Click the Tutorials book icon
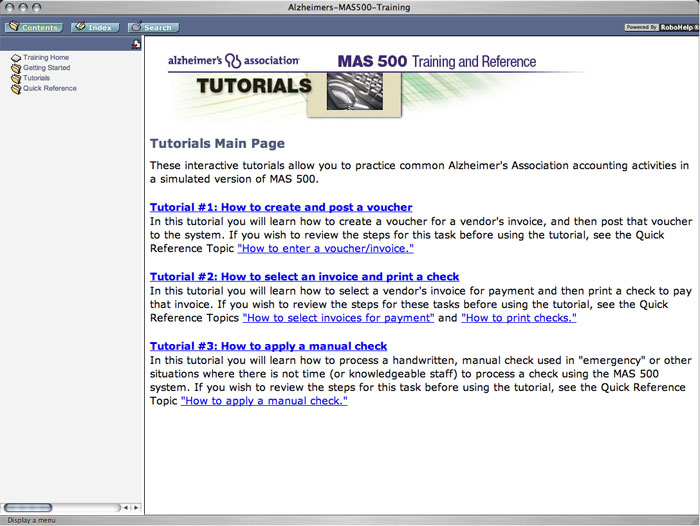700x526 pixels. point(15,78)
